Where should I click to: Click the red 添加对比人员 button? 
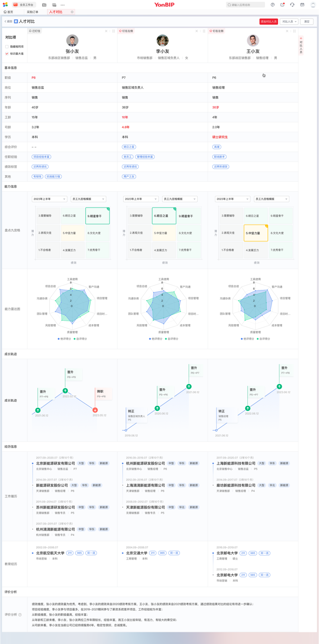[x=268, y=22]
